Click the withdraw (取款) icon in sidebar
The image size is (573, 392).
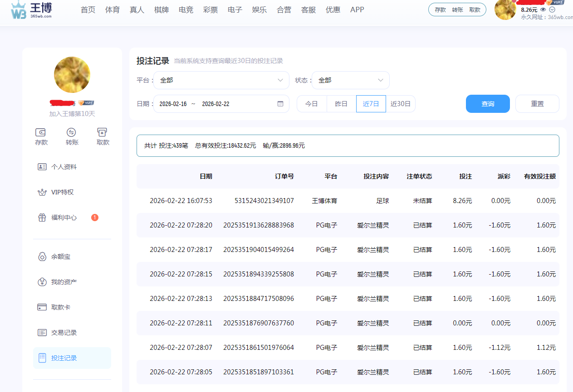click(x=102, y=132)
